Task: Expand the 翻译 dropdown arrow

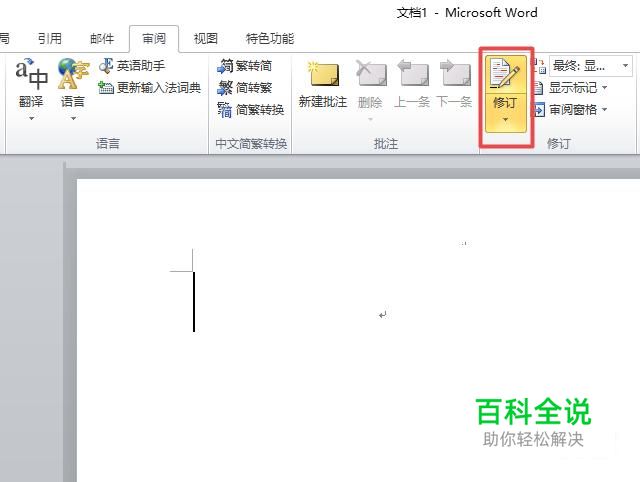Action: [31, 119]
